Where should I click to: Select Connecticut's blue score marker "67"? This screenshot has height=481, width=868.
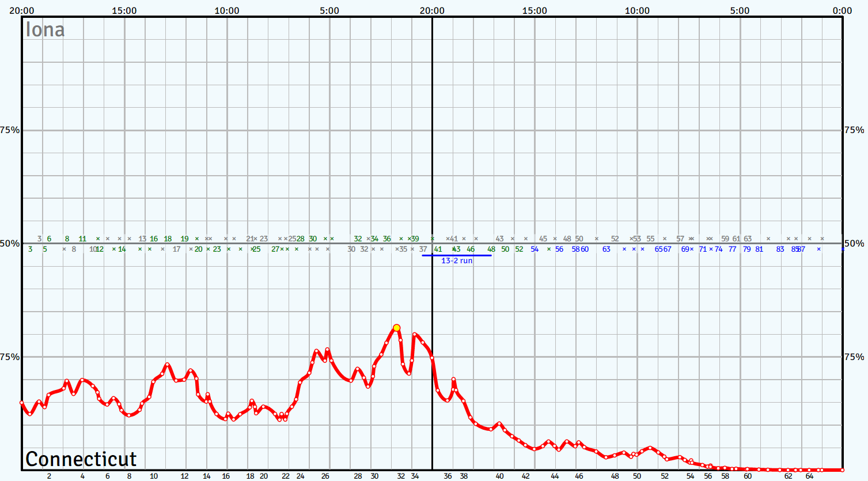[x=667, y=249]
